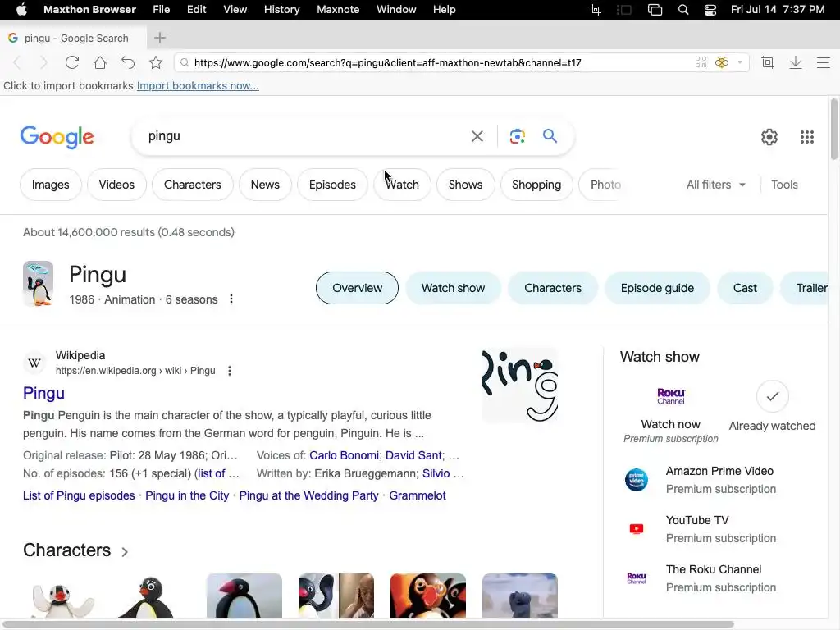The width and height of the screenshot is (840, 630).
Task: Open the File menu
Action: click(162, 10)
